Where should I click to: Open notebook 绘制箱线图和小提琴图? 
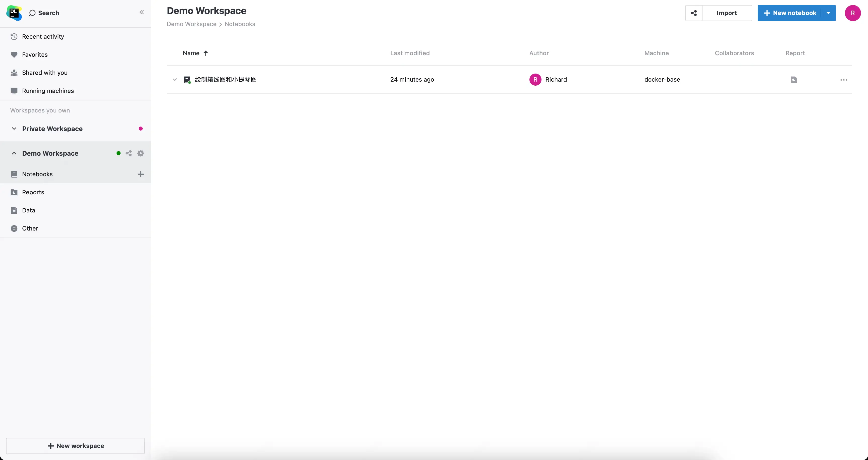(226, 80)
